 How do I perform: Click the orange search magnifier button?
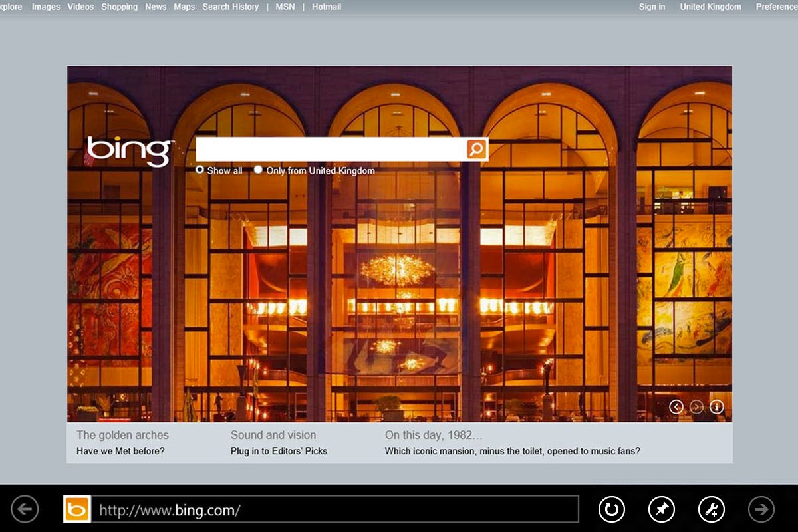(477, 149)
